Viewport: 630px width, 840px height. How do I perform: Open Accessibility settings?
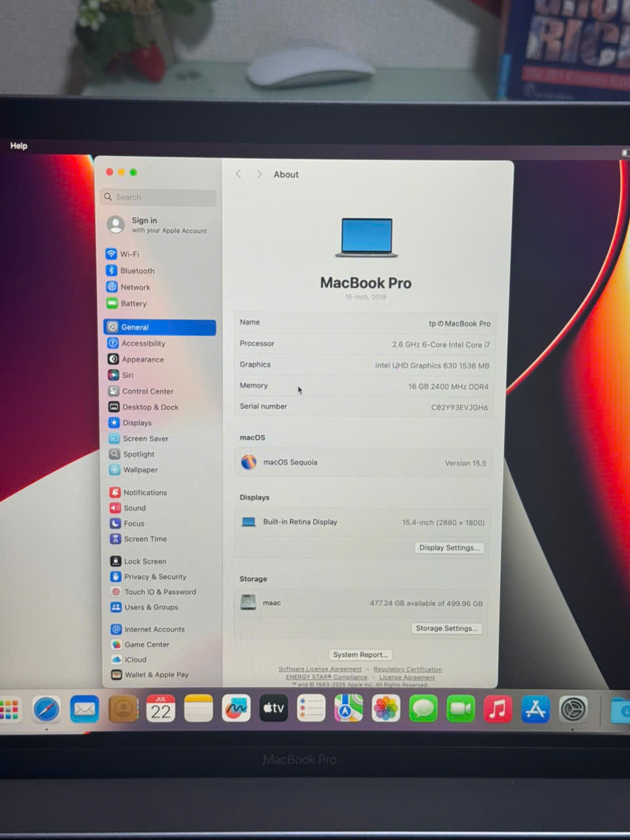tap(136, 343)
